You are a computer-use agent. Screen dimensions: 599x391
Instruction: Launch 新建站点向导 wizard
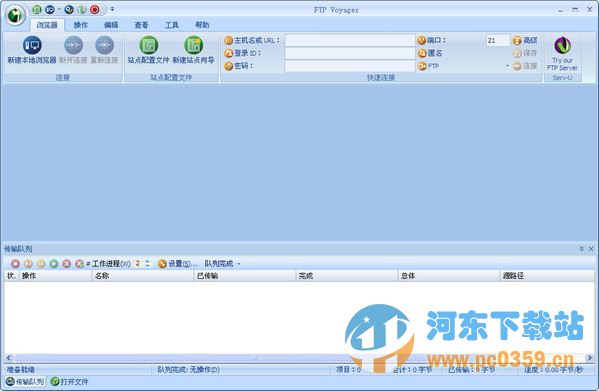(x=194, y=50)
